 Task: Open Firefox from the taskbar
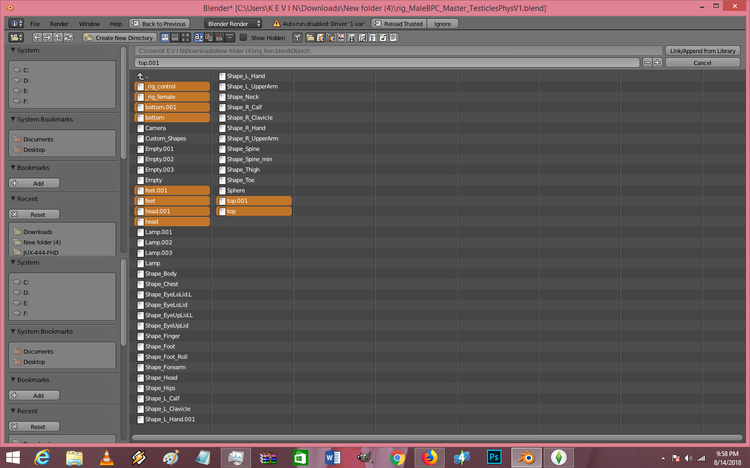pos(430,457)
